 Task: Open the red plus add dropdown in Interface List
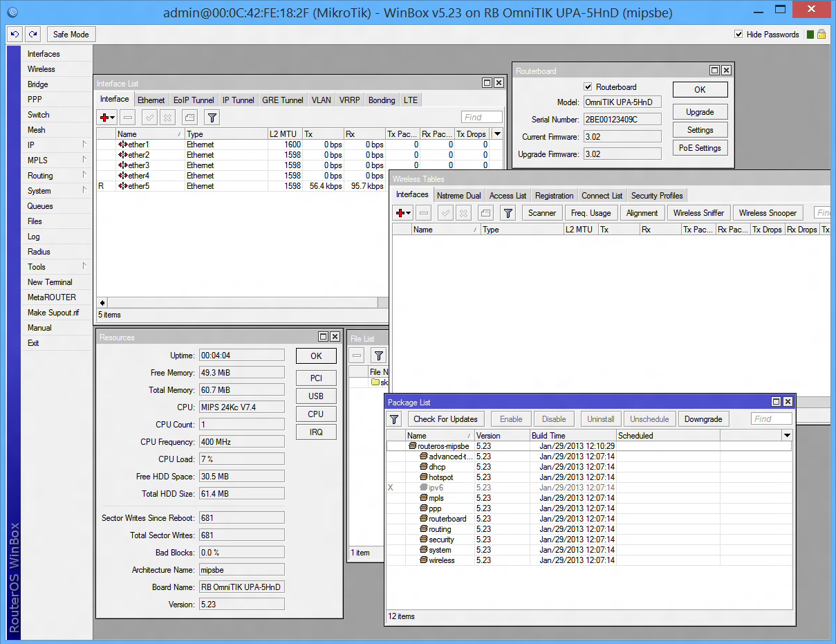[x=107, y=118]
